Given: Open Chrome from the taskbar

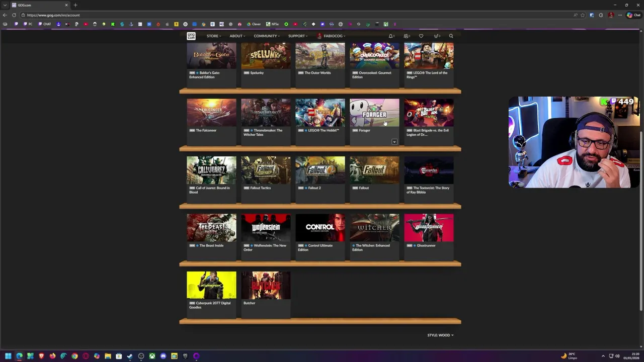Looking at the screenshot, I should point(74,356).
